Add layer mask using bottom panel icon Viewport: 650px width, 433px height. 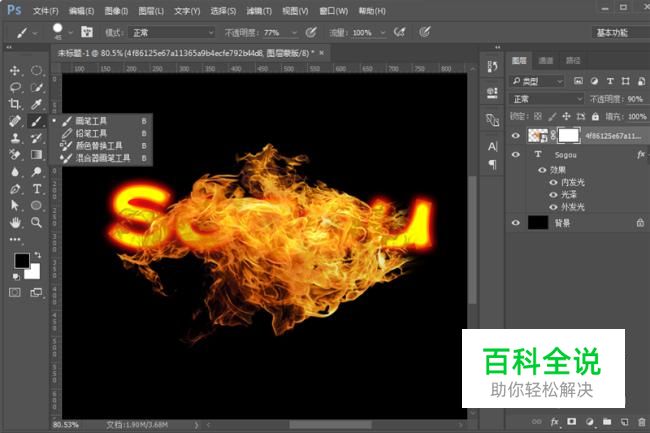pyautogui.click(x=572, y=422)
